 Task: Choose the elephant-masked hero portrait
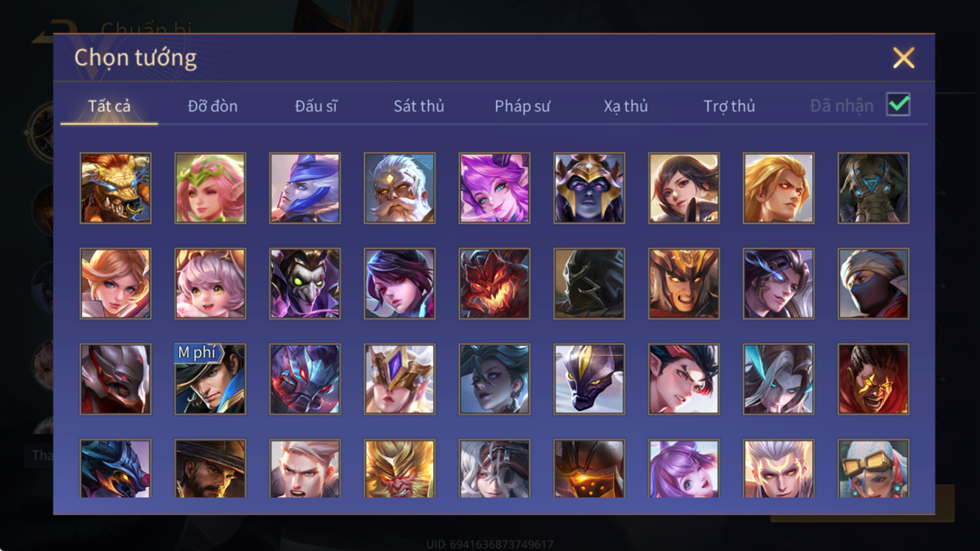point(873,188)
